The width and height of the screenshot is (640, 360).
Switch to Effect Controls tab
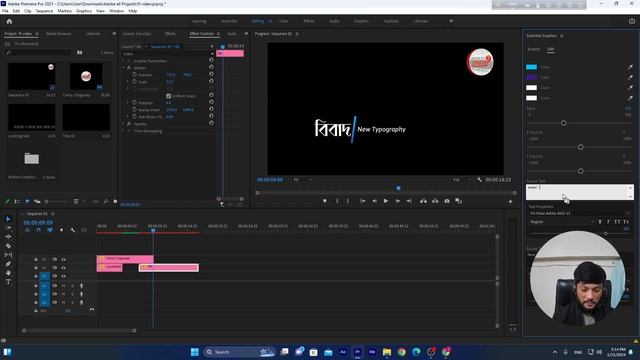[x=202, y=33]
